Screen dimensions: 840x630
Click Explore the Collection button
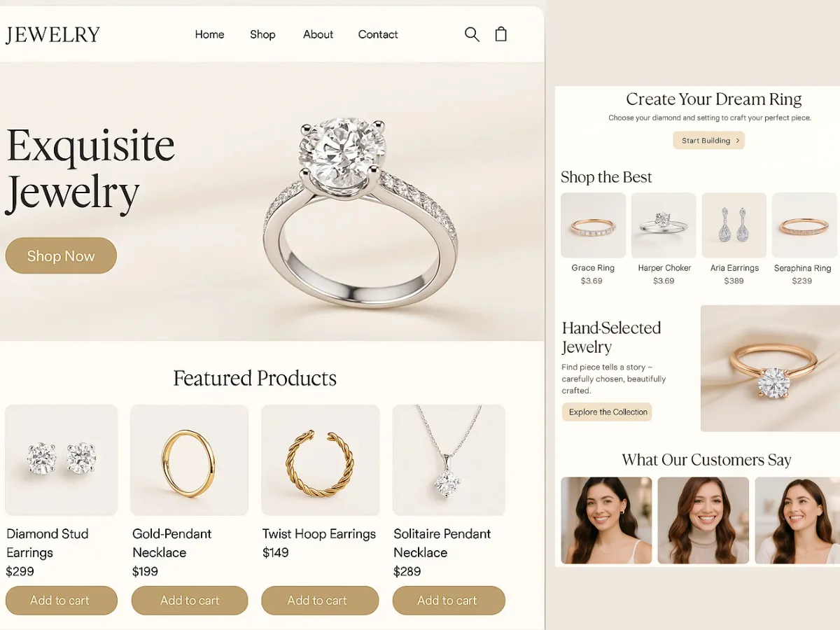607,412
